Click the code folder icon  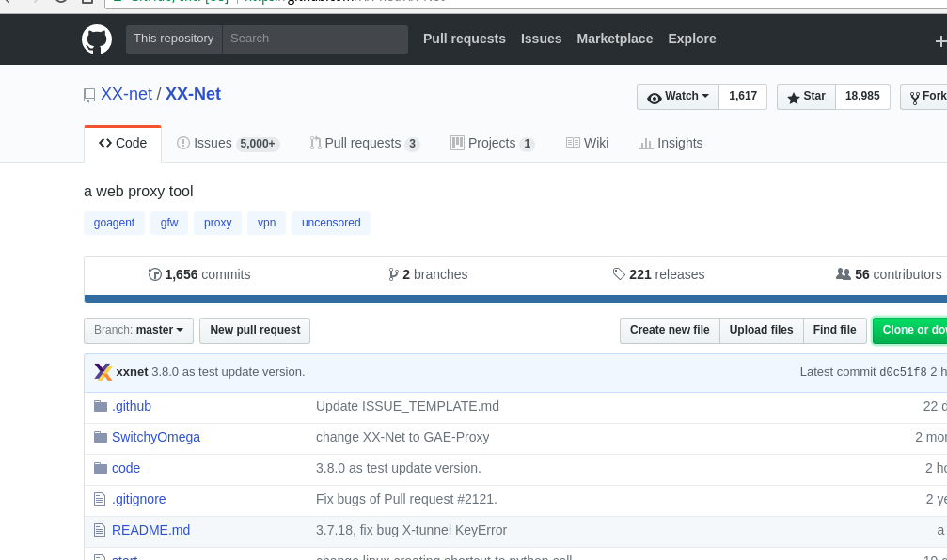(101, 468)
